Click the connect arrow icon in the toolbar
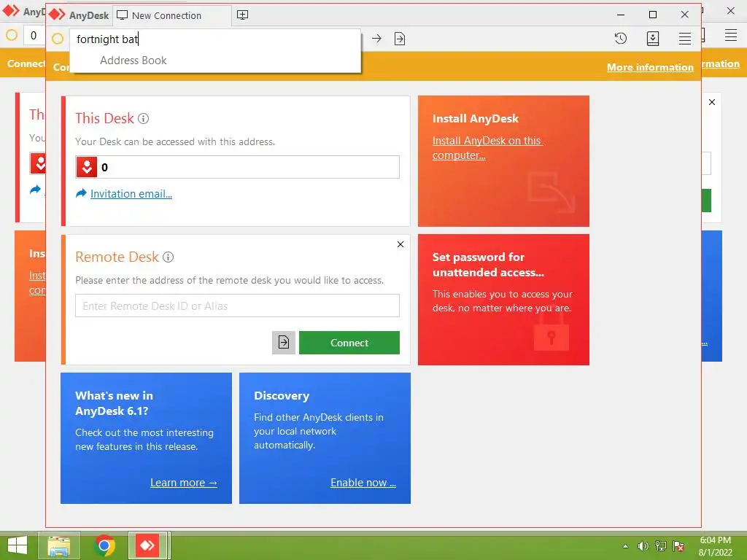 pos(376,39)
